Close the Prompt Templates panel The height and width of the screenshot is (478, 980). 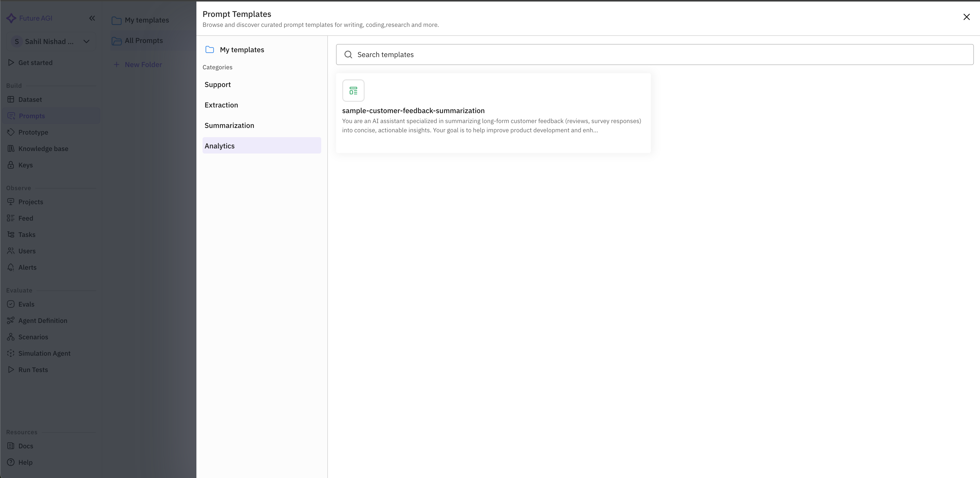pyautogui.click(x=966, y=17)
